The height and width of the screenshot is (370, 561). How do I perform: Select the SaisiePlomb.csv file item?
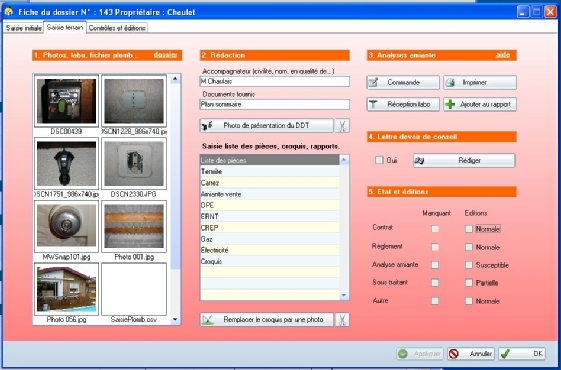pos(134,289)
